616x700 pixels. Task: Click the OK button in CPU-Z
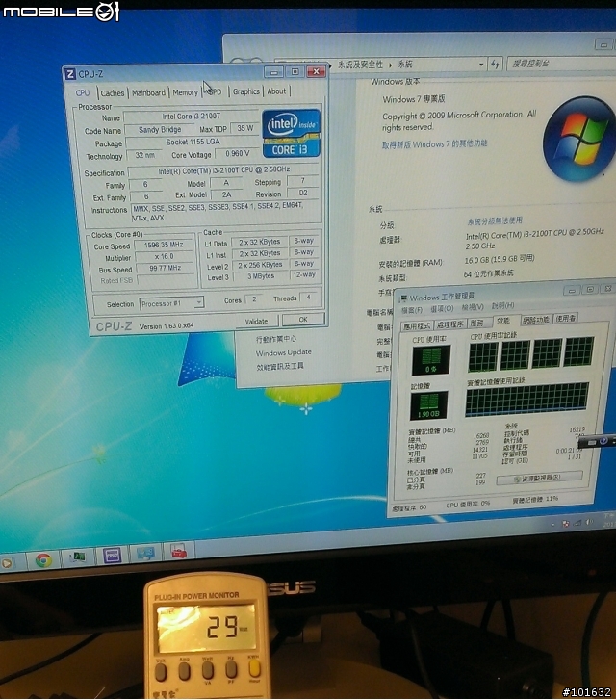(x=303, y=320)
